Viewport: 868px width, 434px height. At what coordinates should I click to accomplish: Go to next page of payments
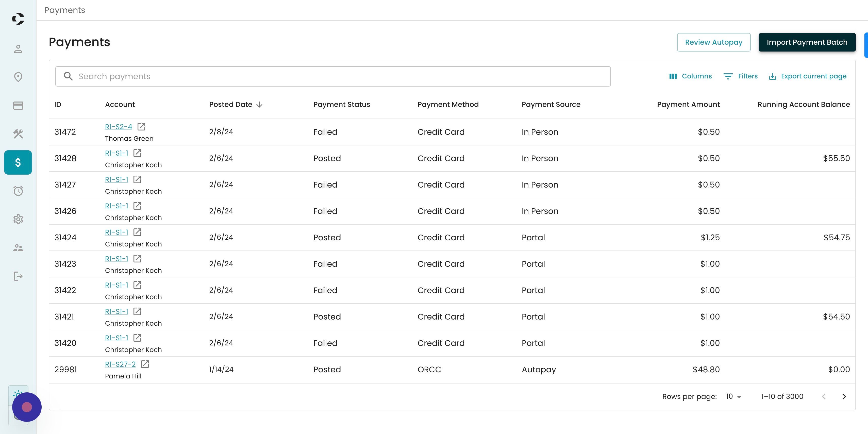click(844, 397)
